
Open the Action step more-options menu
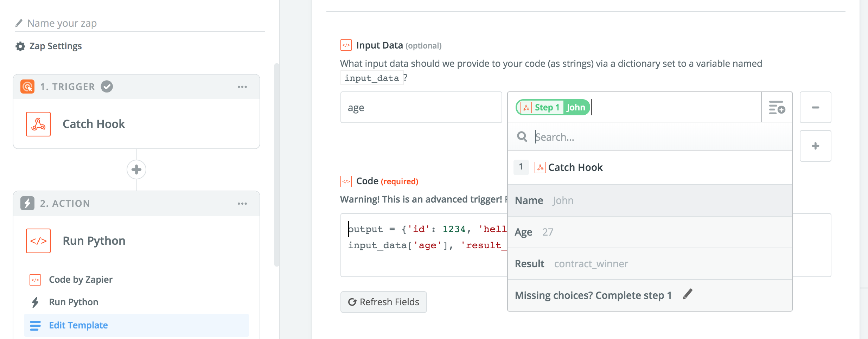(x=242, y=204)
